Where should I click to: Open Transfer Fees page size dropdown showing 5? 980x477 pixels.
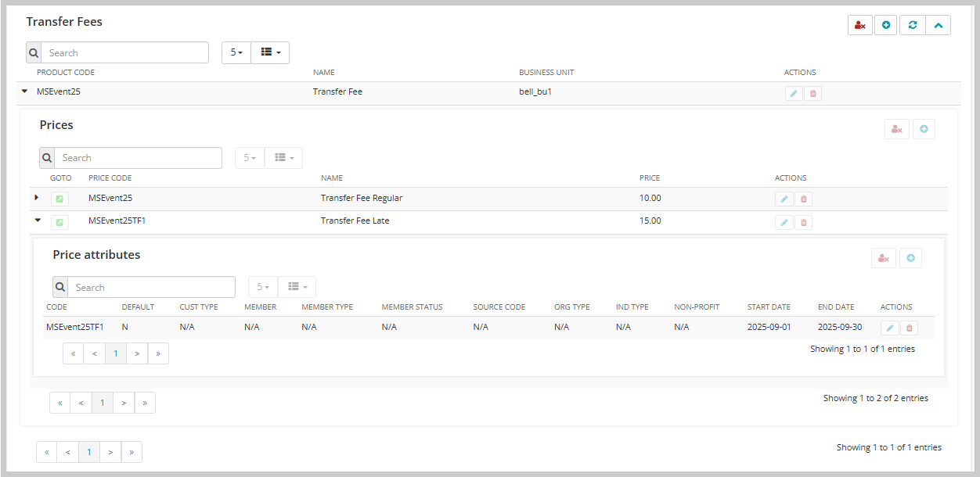coord(236,52)
